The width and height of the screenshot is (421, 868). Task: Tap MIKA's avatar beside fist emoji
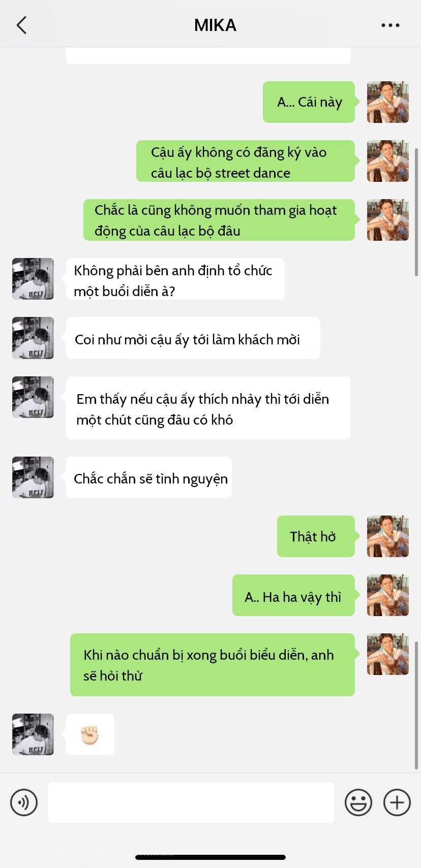click(x=33, y=734)
